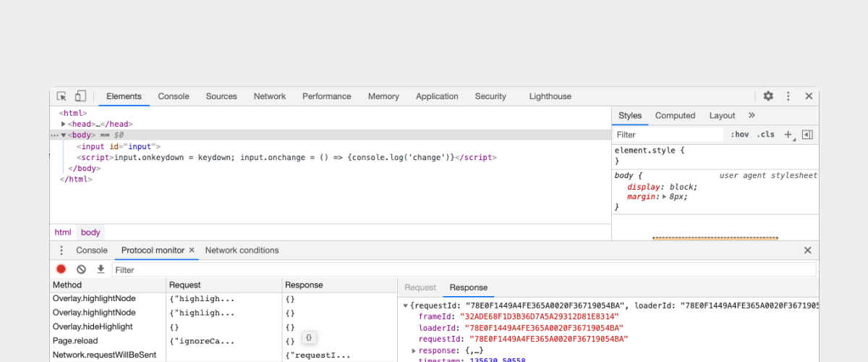Open the Performance tab
The height and width of the screenshot is (362, 868).
[327, 96]
